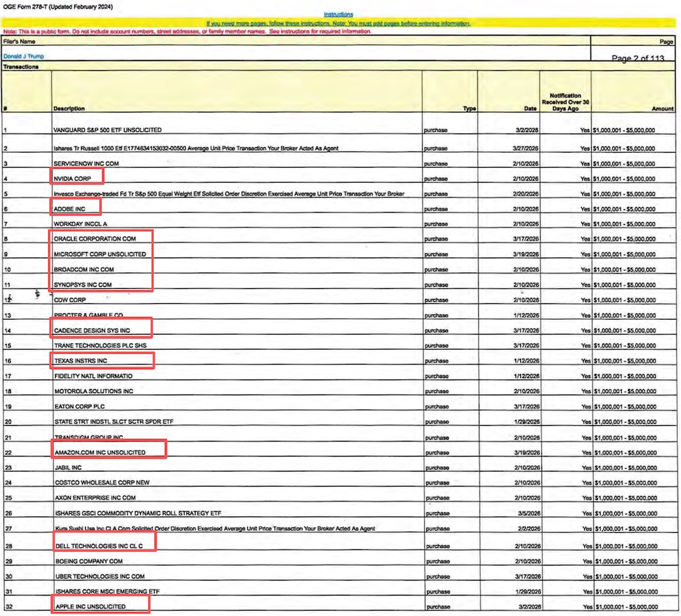Select the VANGUARD S&P 500 ETF row description
This screenshot has width=681, height=616.
tap(108, 130)
